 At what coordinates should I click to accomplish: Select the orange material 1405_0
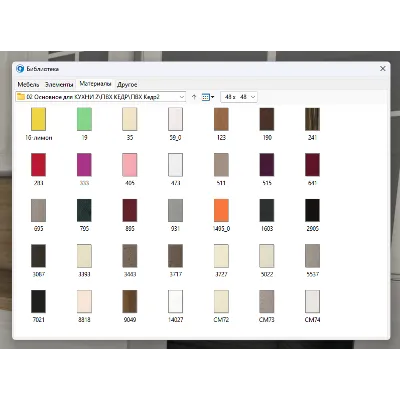pos(221,210)
